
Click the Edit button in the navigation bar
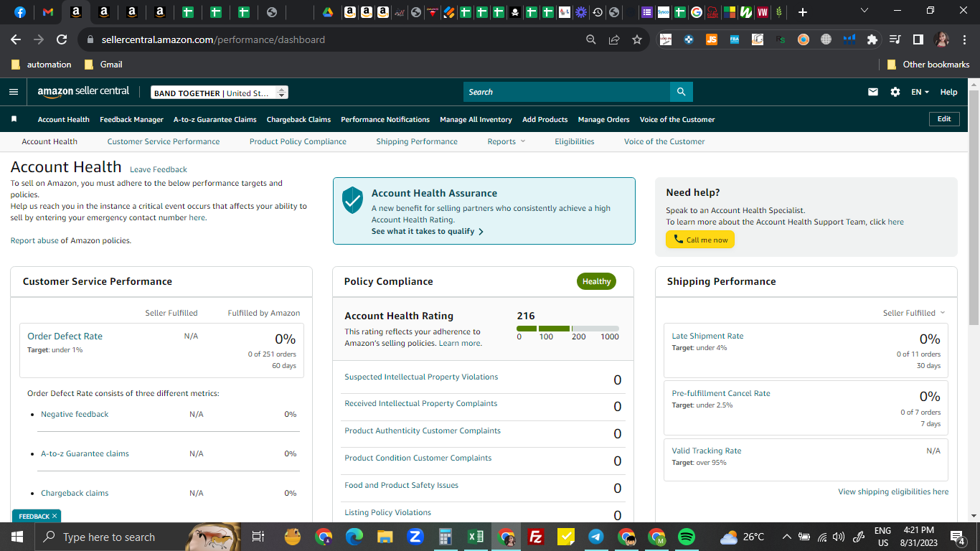(x=944, y=119)
